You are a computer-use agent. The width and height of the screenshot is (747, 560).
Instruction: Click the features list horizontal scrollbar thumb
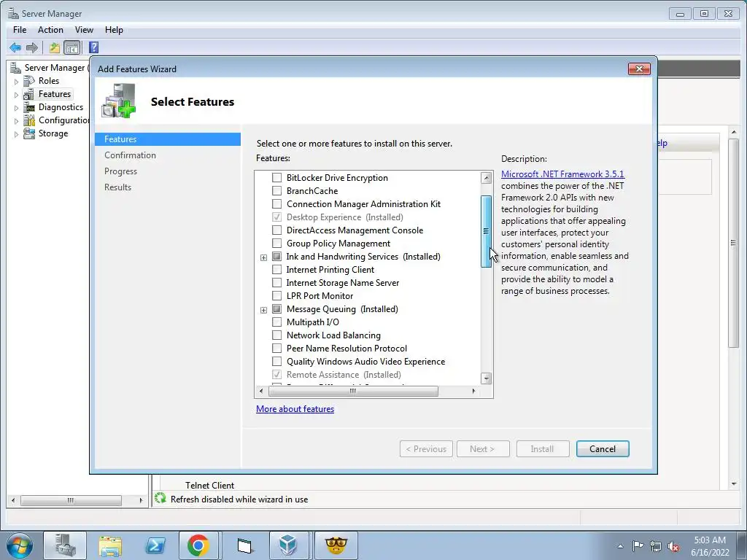point(353,391)
